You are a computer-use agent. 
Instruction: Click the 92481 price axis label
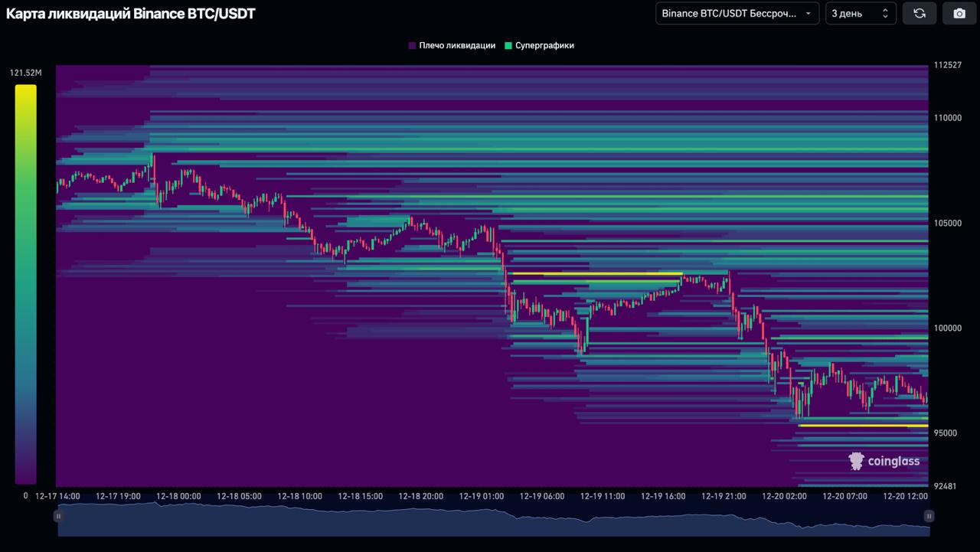point(945,485)
